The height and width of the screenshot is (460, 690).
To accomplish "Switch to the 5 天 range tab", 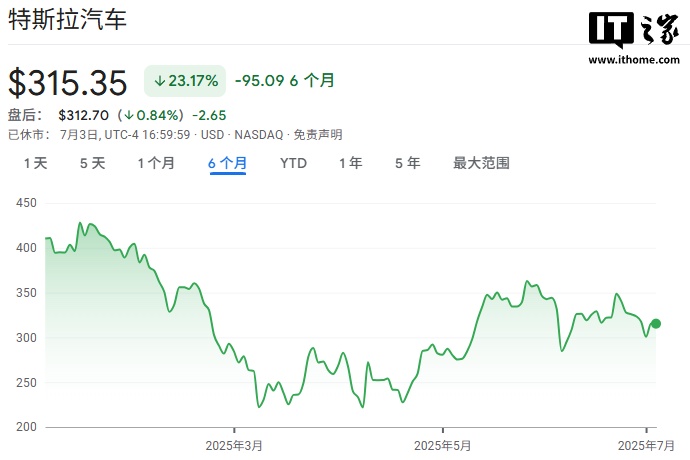I will click(x=92, y=163).
